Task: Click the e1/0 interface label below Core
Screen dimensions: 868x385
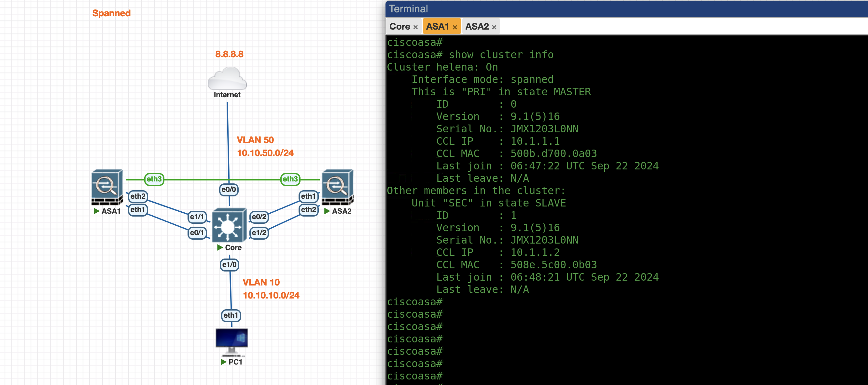Action: 230,264
